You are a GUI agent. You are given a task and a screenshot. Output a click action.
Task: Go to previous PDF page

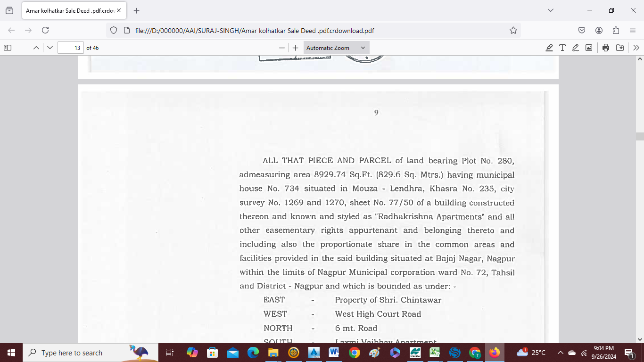click(x=36, y=48)
